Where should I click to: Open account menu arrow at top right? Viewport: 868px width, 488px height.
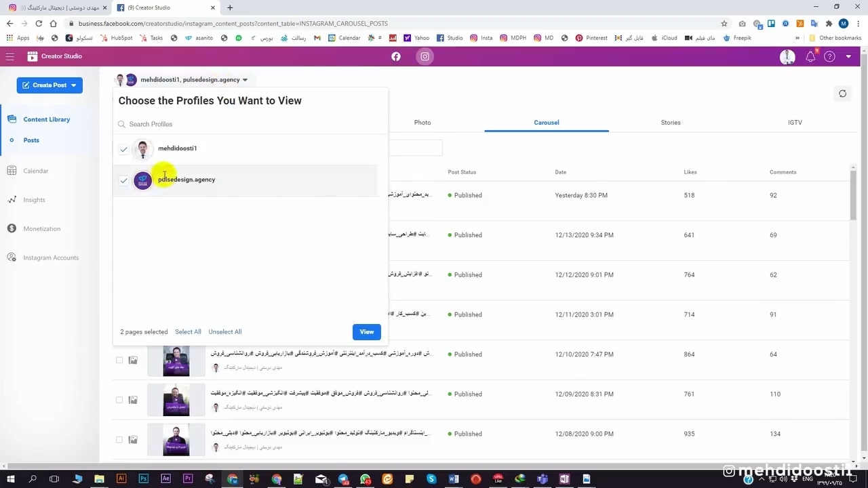[848, 57]
